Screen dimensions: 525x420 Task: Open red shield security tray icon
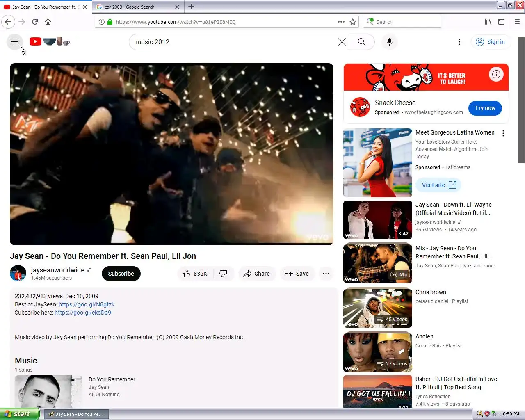[x=487, y=414]
